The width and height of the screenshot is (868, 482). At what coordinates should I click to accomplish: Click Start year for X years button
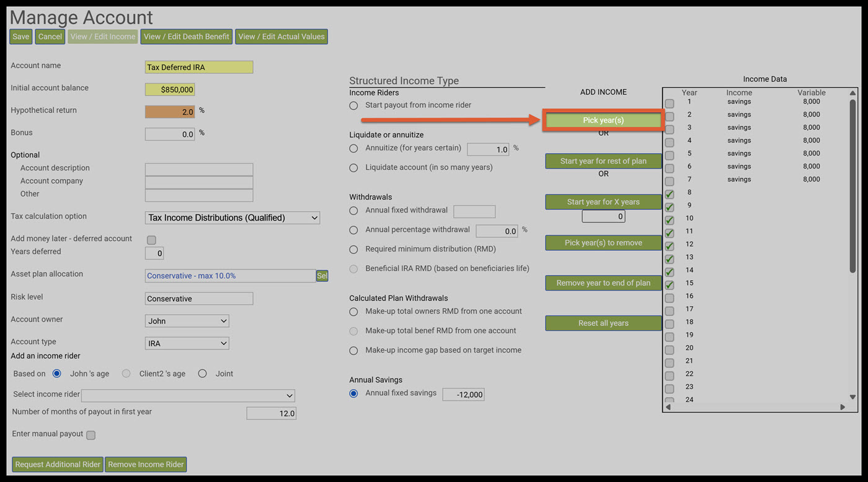pyautogui.click(x=603, y=202)
